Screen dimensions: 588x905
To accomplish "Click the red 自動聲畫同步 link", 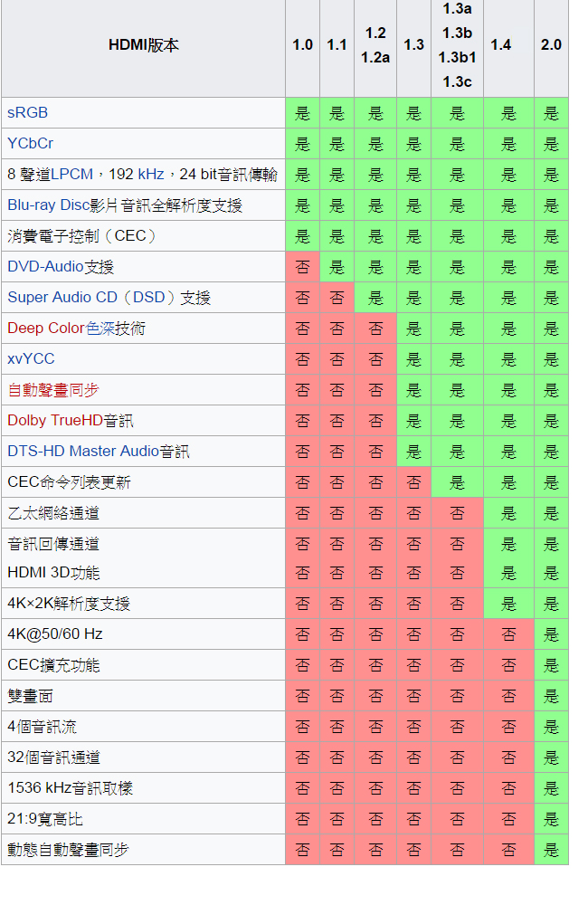I will click(x=53, y=389).
